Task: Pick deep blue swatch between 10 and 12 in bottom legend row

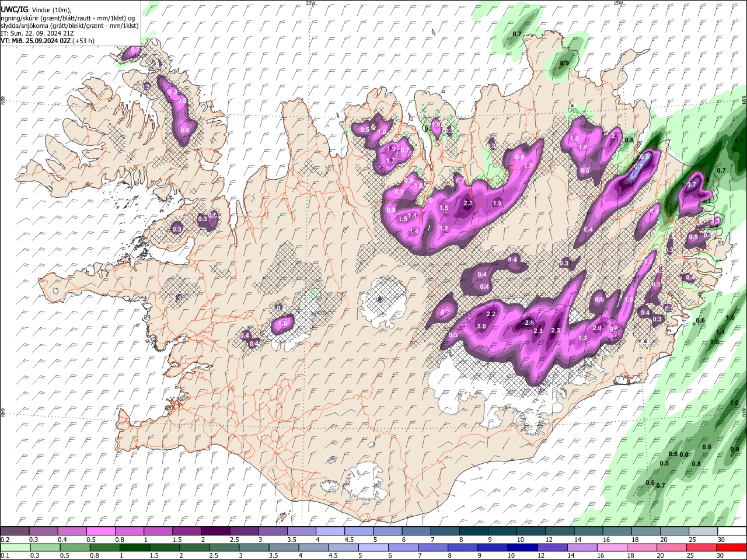Action: 522,547
